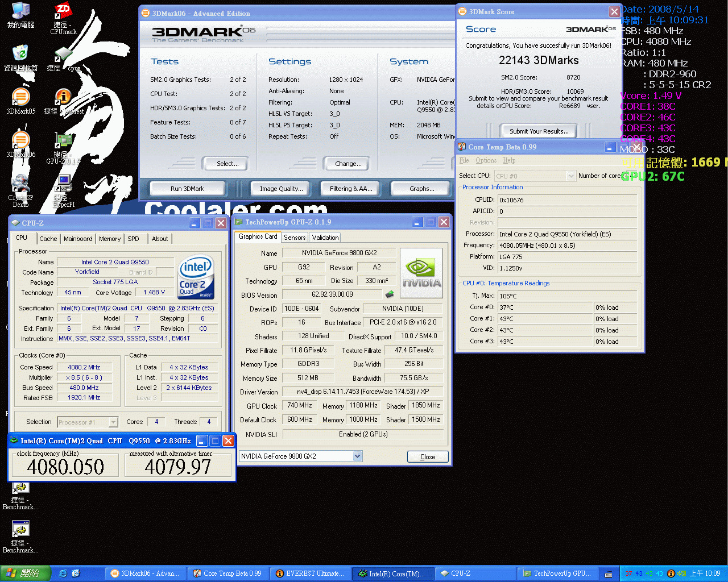Viewport: 728px width, 582px height.
Task: Switch to the Sensors tab in GPU-Z
Action: pyautogui.click(x=295, y=238)
